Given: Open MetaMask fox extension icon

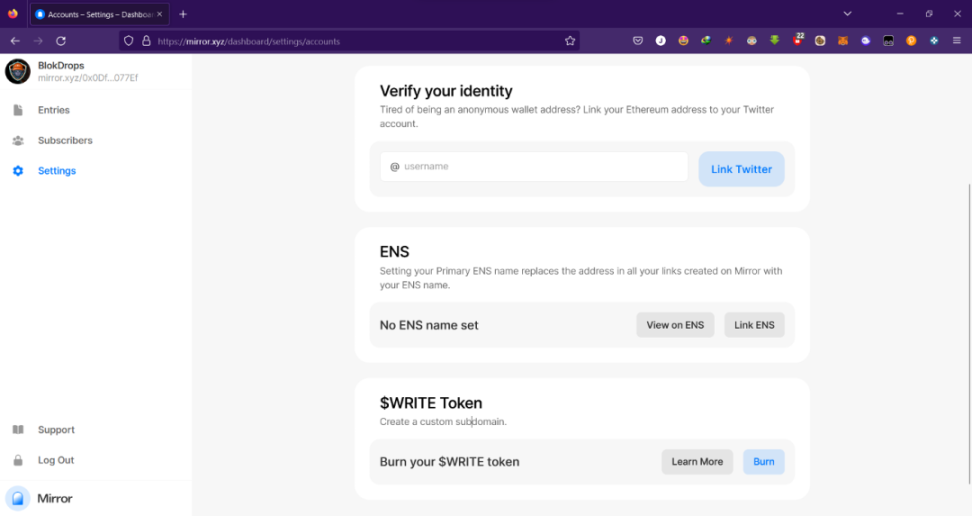Looking at the screenshot, I should (x=842, y=41).
